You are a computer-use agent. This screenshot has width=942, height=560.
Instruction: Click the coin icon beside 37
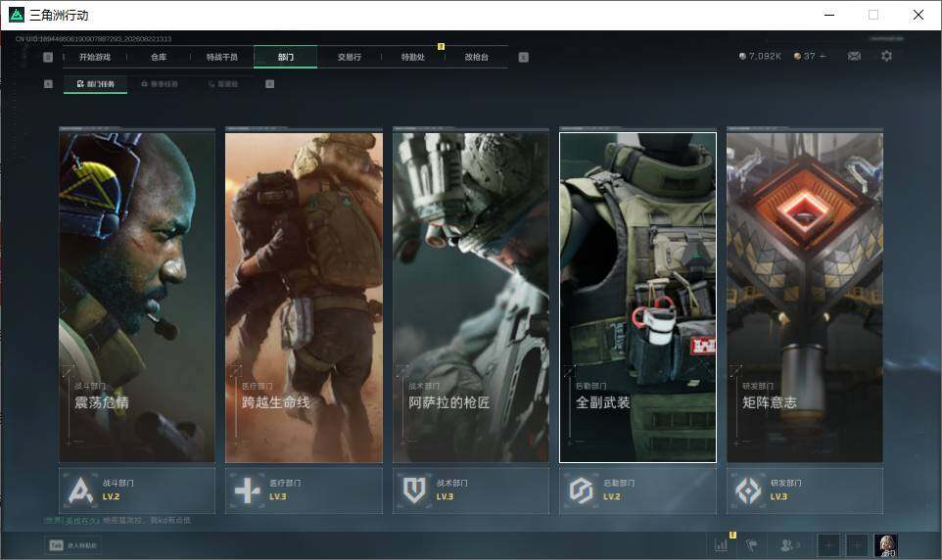pyautogui.click(x=797, y=56)
